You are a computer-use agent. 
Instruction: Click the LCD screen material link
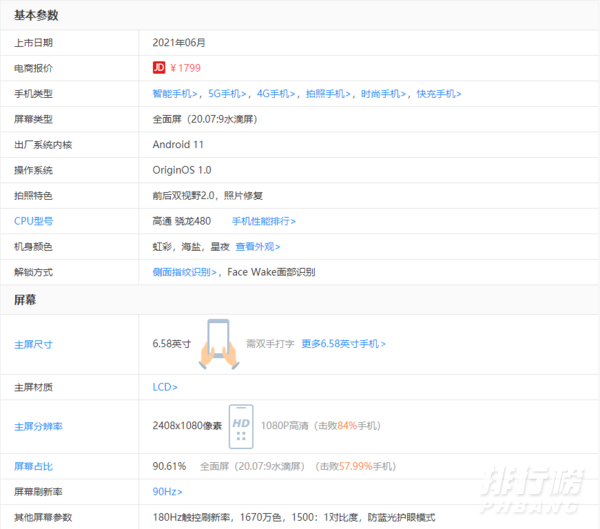click(x=165, y=387)
